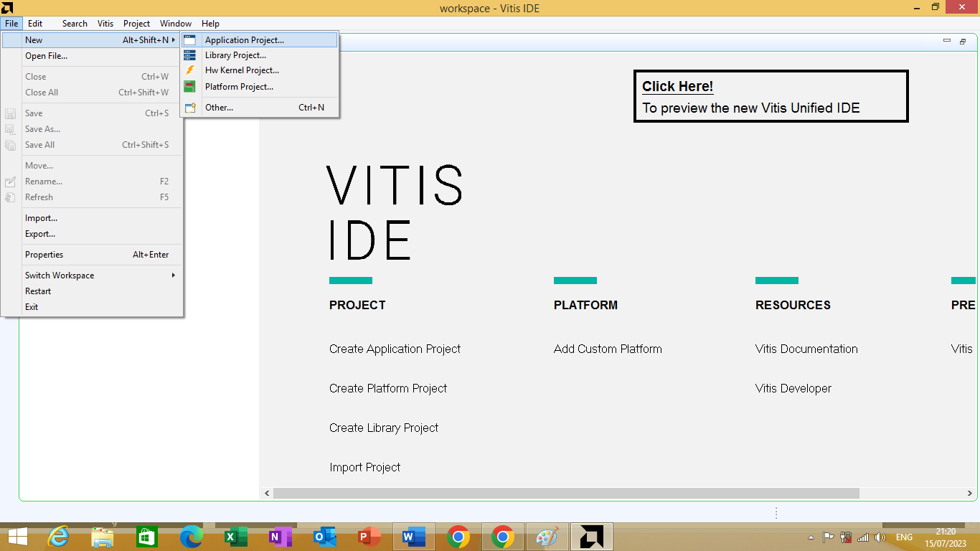Click the Other wizard icon

189,108
